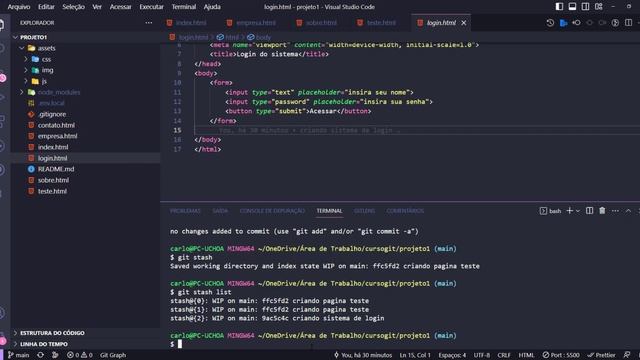Image resolution: width=640 pixels, height=360 pixels.
Task: Toggle the bottom panel layout icon
Action: coord(572,7)
